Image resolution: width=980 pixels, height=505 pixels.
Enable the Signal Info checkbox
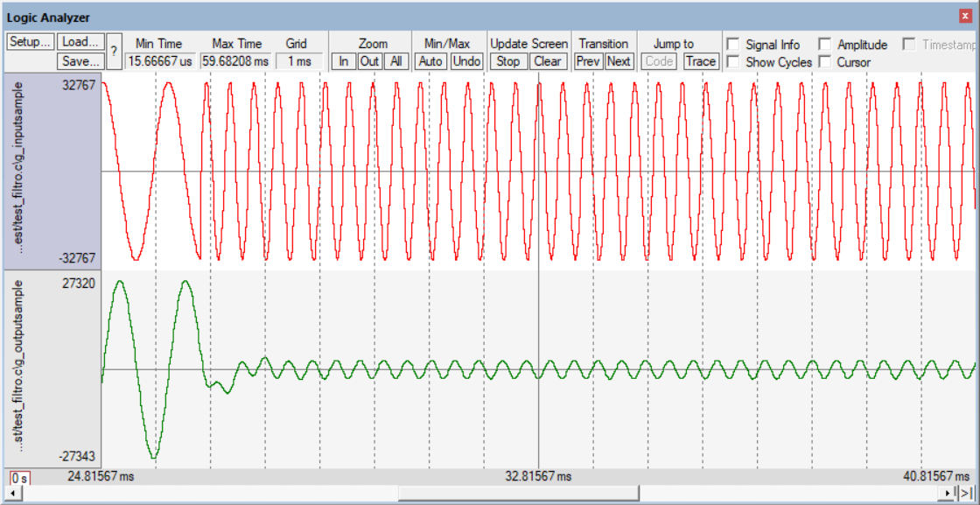[x=732, y=45]
